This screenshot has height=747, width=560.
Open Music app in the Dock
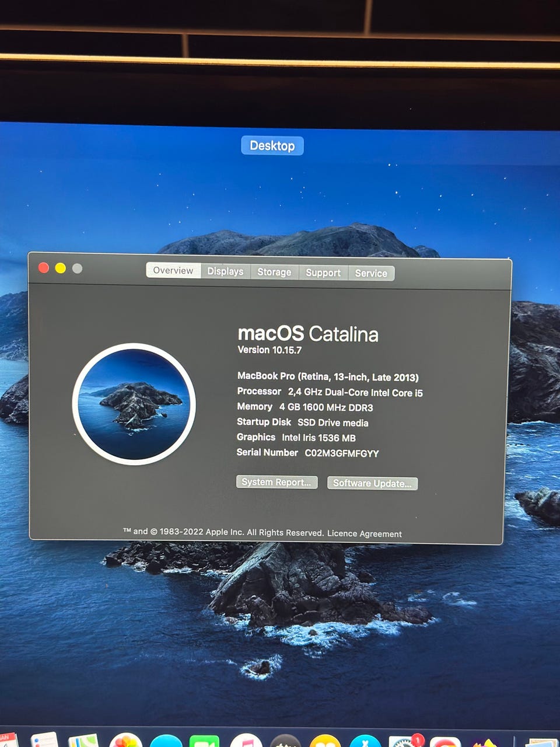(246, 740)
